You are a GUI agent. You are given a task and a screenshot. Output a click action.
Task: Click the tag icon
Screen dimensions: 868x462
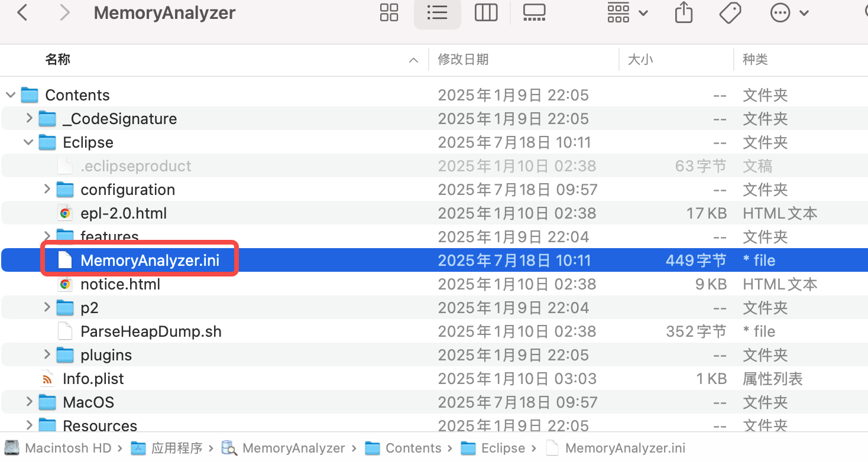pyautogui.click(x=730, y=12)
